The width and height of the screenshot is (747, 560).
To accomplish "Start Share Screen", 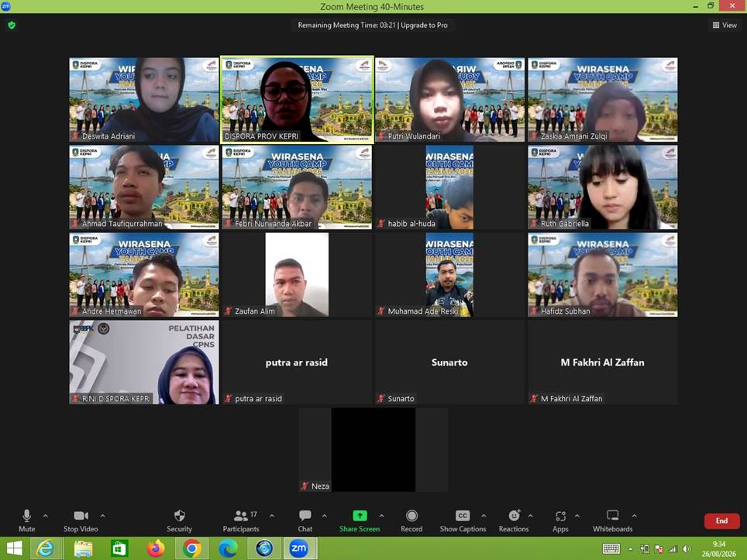I will click(360, 521).
